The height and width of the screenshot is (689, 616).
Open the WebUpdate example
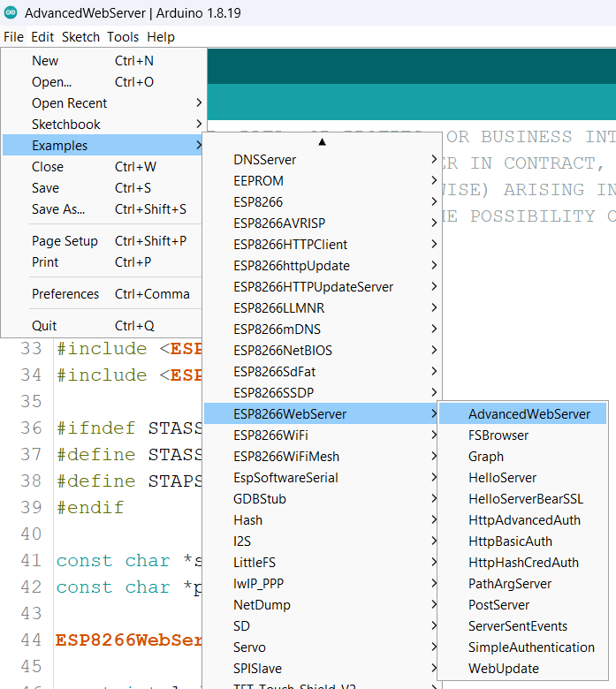tap(523, 669)
